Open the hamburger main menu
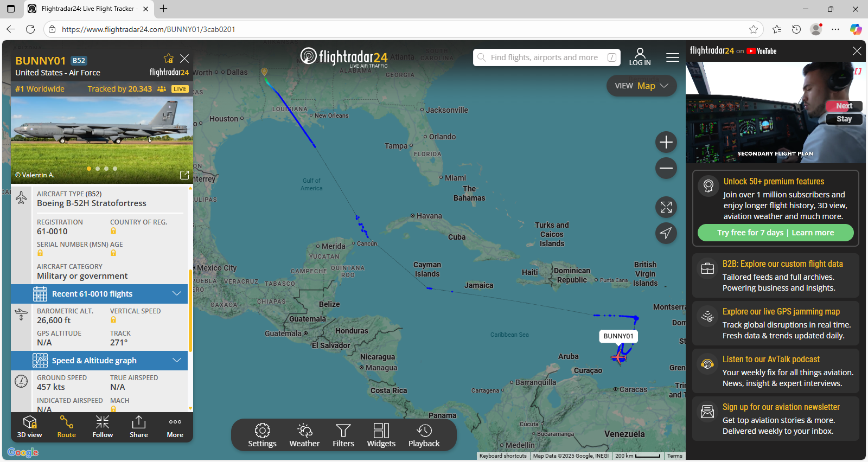Image resolution: width=868 pixels, height=462 pixels. (673, 57)
